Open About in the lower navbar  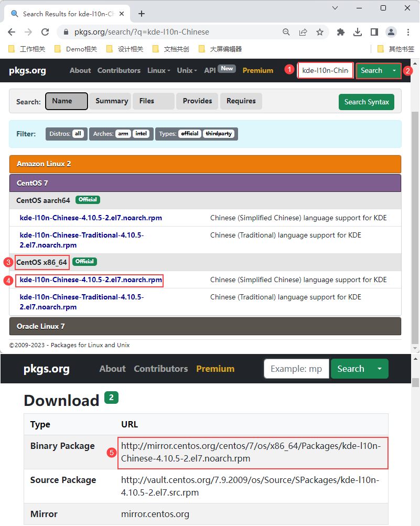point(112,369)
